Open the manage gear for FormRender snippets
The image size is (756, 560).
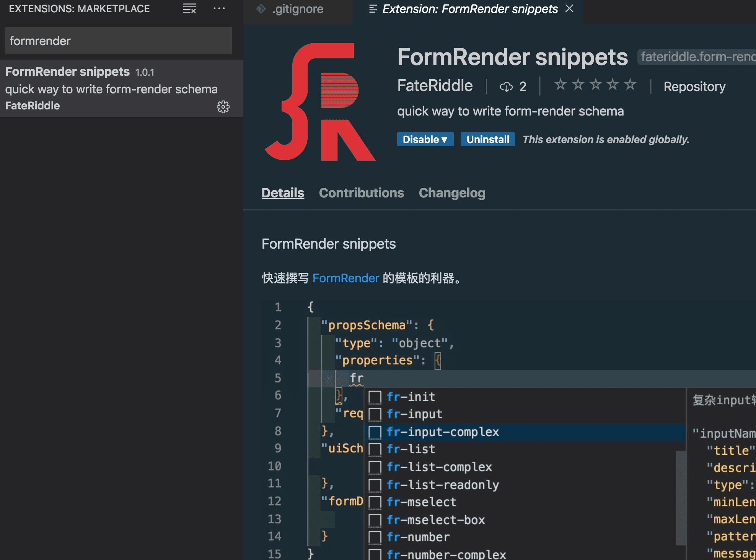[x=223, y=107]
